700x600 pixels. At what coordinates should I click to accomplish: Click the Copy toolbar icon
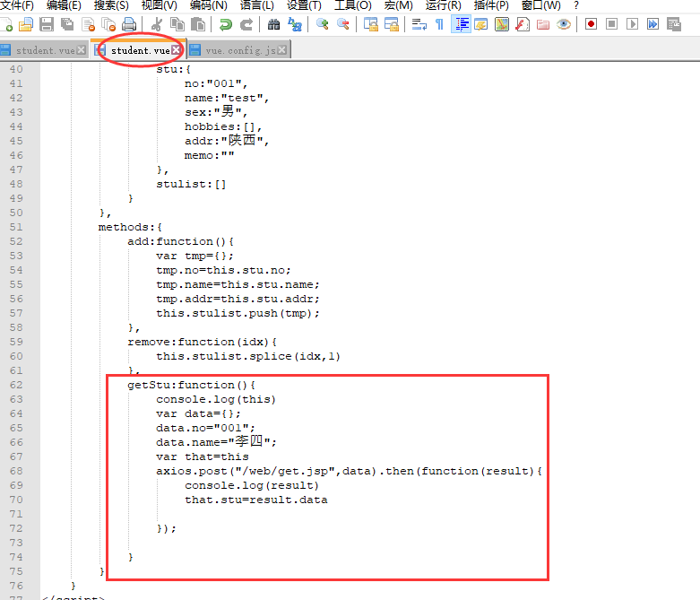(x=177, y=24)
